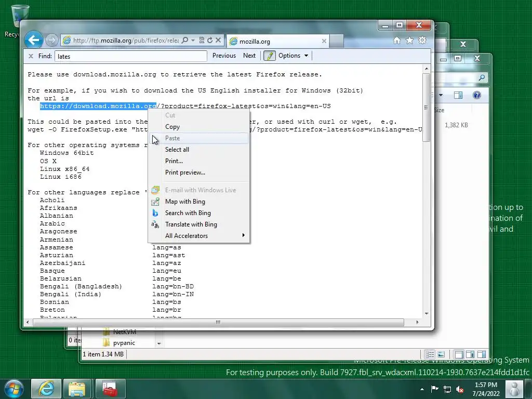Stop loading with the address bar X icon
The height and width of the screenshot is (399, 532).
(x=218, y=40)
